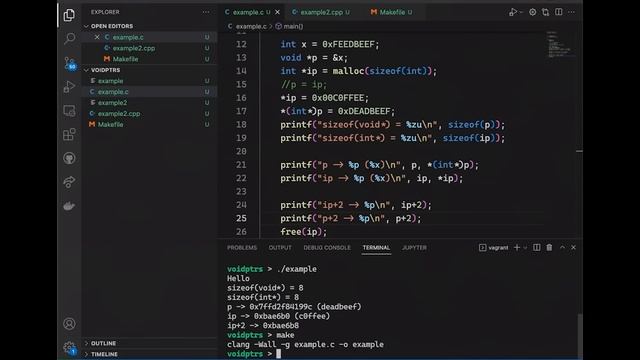Open the Explorer view in activity bar
Screen dimensions: 640x360
pyautogui.click(x=69, y=15)
